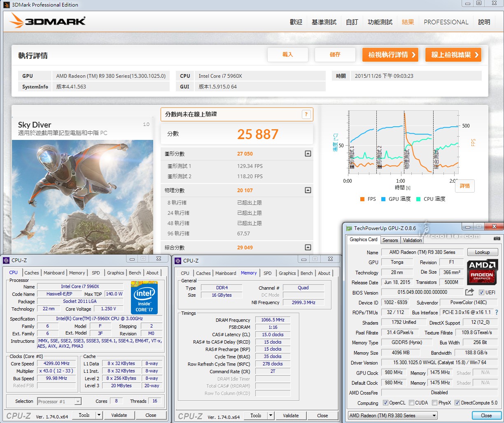This screenshot has height=423, width=504.
Task: Click the Bus Interface question mark icon
Action: pos(497,313)
